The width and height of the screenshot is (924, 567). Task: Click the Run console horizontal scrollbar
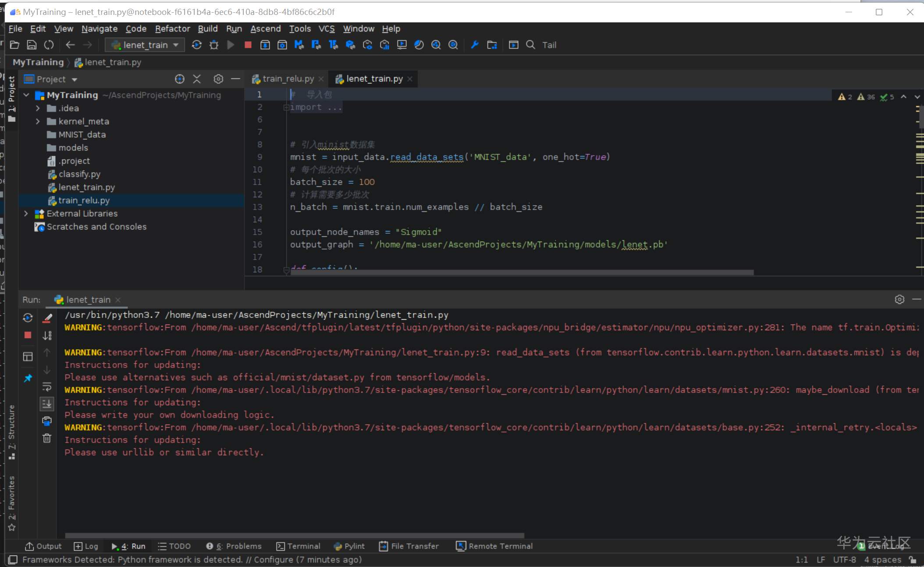tap(295, 535)
